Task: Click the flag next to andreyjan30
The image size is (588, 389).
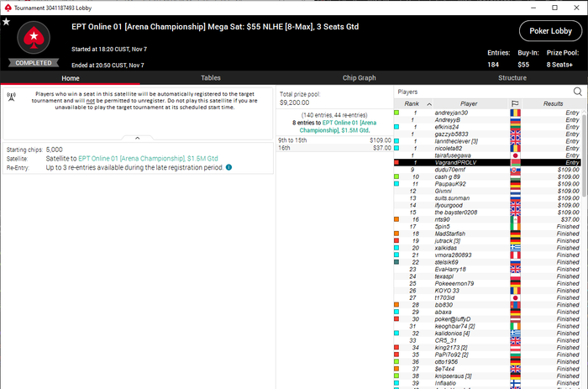Action: tap(515, 113)
